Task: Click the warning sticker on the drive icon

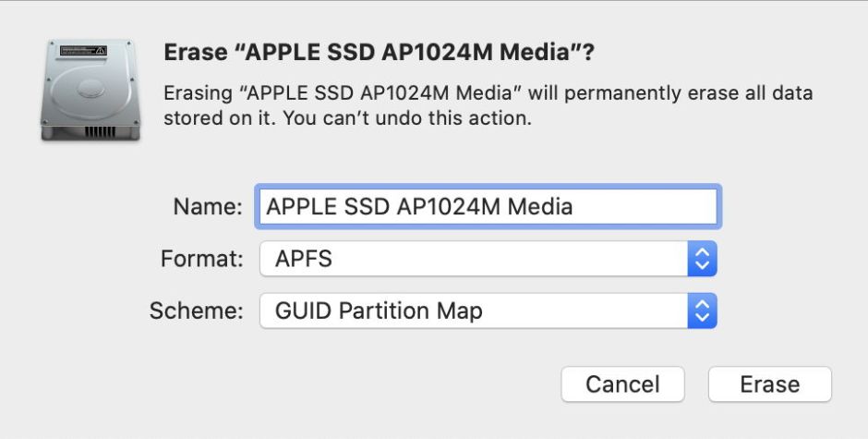Action: point(84,49)
